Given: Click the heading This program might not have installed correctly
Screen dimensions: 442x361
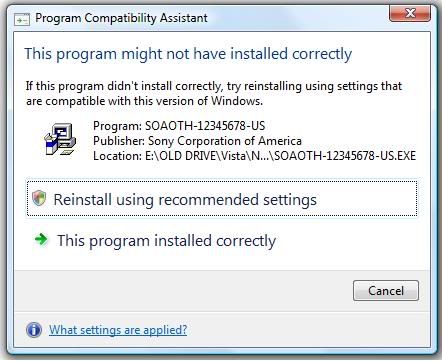Looking at the screenshot, I should pos(188,54).
